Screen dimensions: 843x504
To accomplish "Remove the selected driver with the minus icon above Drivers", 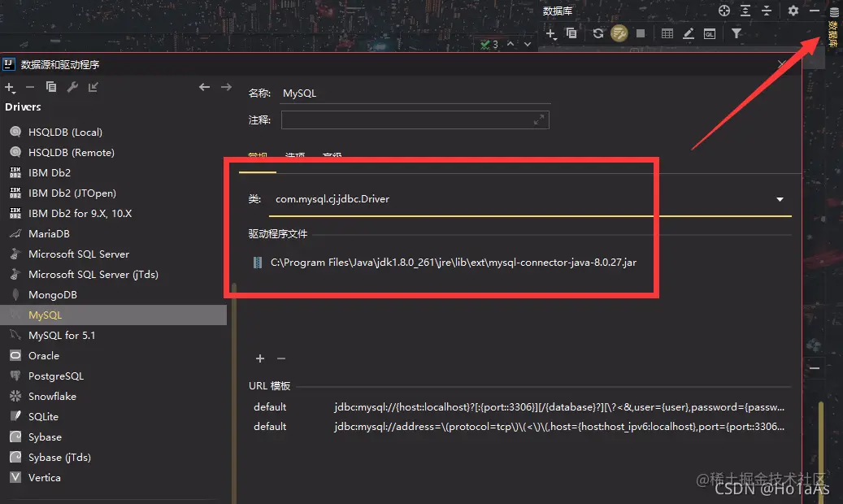I will pos(30,87).
